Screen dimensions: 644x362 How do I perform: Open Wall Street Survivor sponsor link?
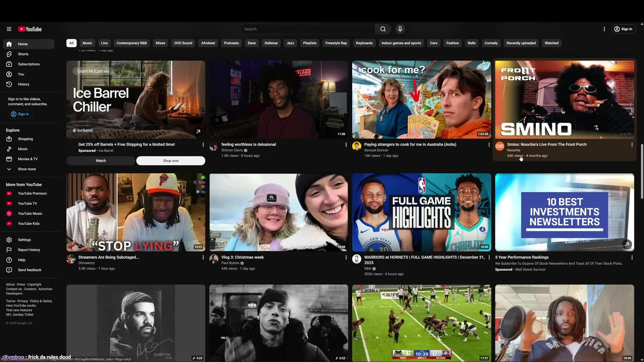point(530,269)
